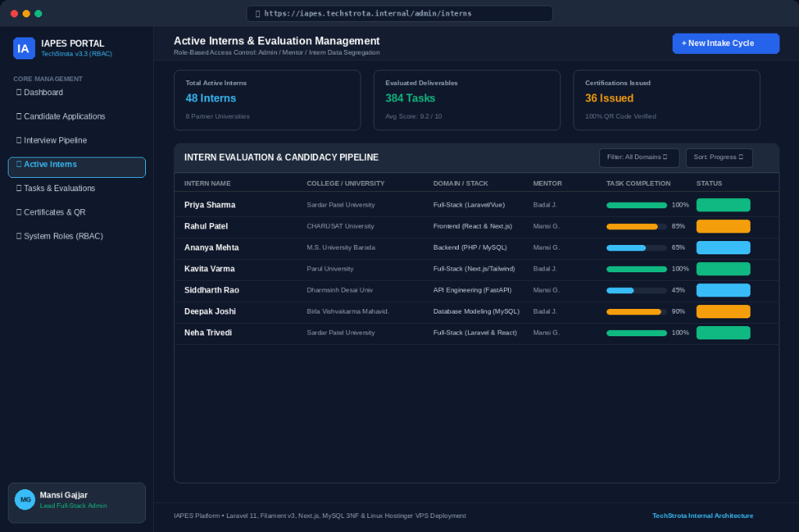Click the MENTOR column header
Image resolution: width=799 pixels, height=532 pixels.
pyautogui.click(x=547, y=183)
